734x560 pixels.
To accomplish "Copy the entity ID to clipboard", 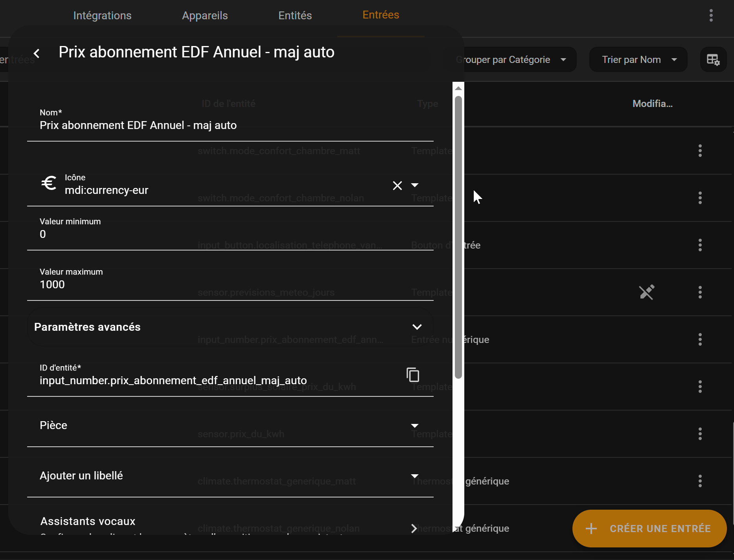I will (x=412, y=375).
